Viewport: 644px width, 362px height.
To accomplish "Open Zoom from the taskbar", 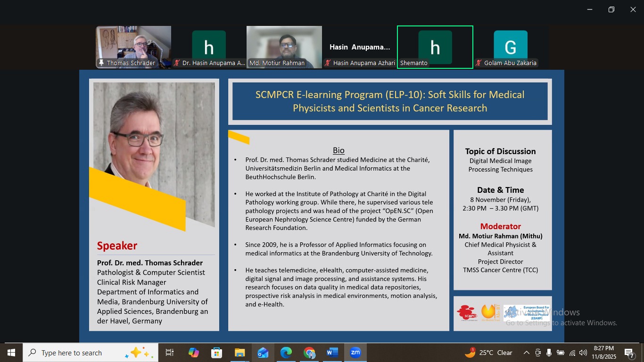I will coord(355,353).
